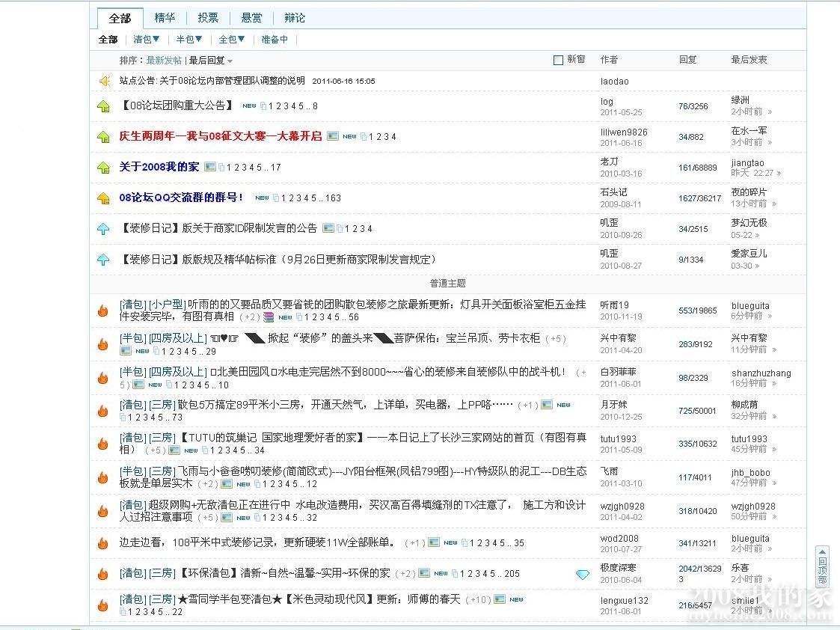This screenshot has height=630, width=840.
Task: Switch to the 悬赏 tab
Action: coord(251,18)
